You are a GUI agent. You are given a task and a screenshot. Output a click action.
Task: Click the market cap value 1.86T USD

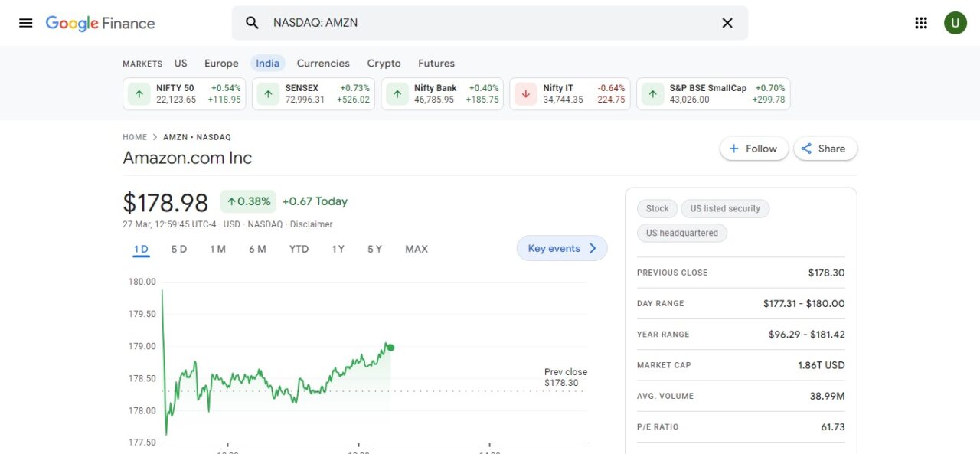822,365
